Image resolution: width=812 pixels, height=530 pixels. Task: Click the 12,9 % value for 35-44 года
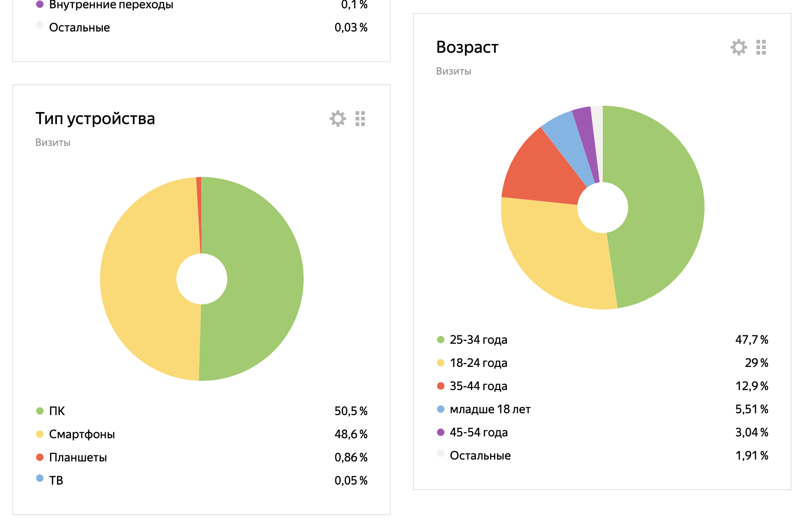[752, 386]
